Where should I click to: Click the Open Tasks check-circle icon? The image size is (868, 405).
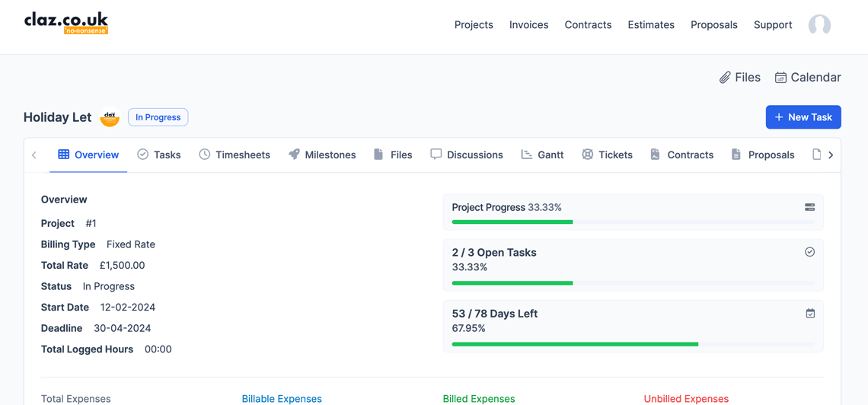(809, 252)
